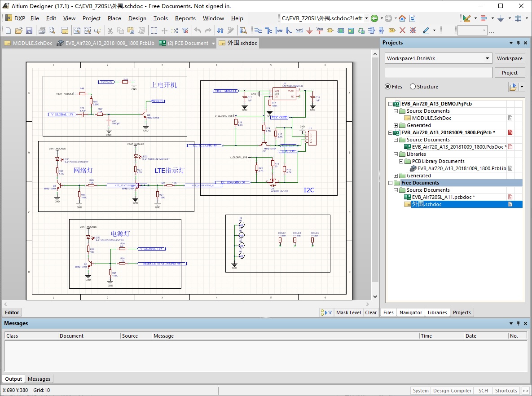This screenshot has width=532, height=396.
Task: Collapse the EVB_Air720_A13_DEMO.PrjPcb project node
Action: click(x=390, y=104)
